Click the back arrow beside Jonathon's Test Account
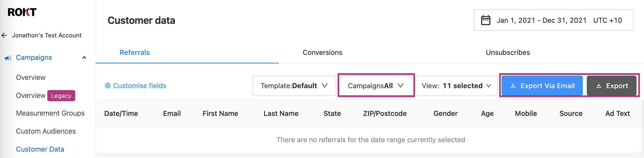This screenshot has width=644, height=158. [4, 35]
